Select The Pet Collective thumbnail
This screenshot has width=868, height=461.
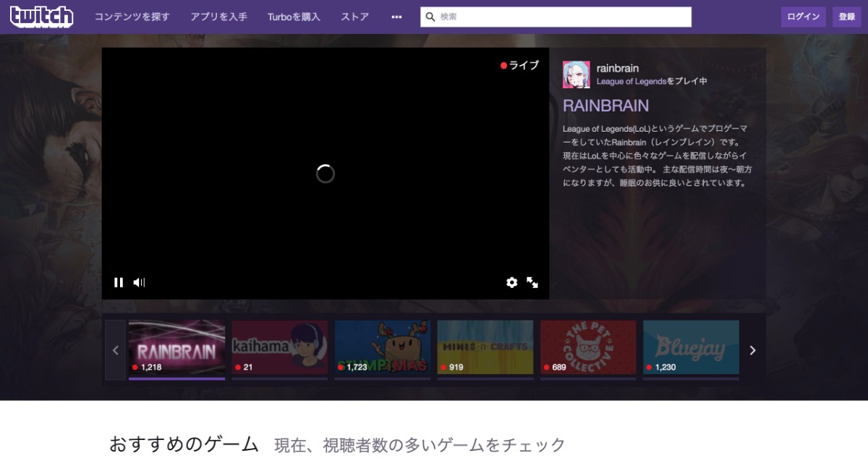pos(588,347)
